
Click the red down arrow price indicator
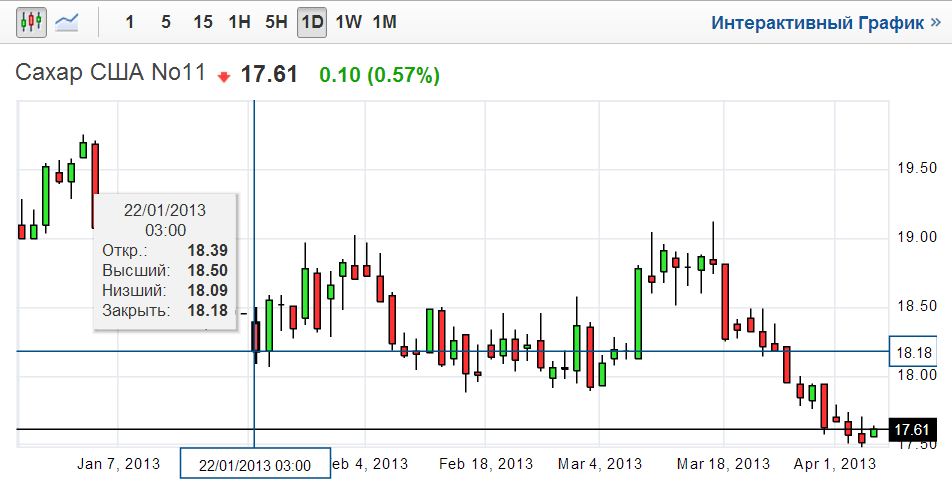[224, 77]
